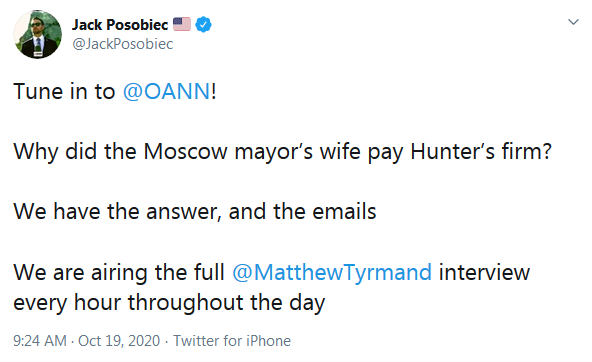Click "every hour throughout the day" line

pos(169,302)
